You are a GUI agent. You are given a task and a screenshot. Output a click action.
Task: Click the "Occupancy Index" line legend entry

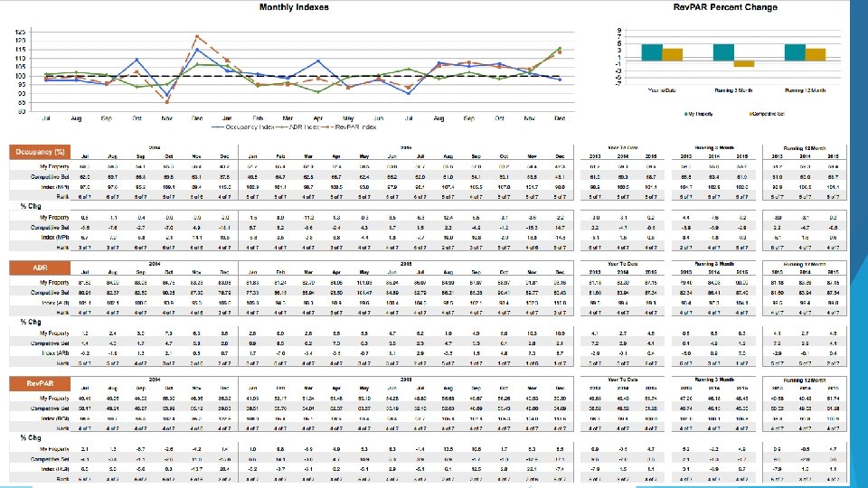tap(243, 127)
